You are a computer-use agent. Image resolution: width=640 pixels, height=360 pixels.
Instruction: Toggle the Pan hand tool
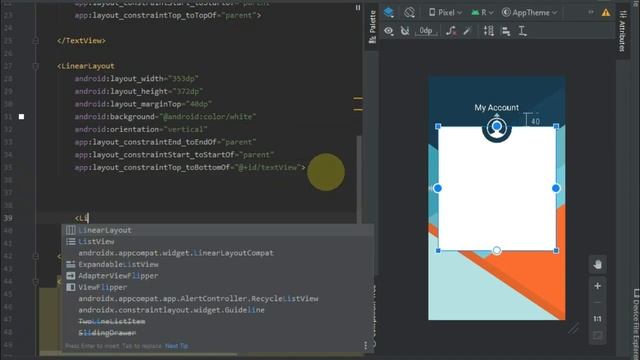tap(597, 265)
